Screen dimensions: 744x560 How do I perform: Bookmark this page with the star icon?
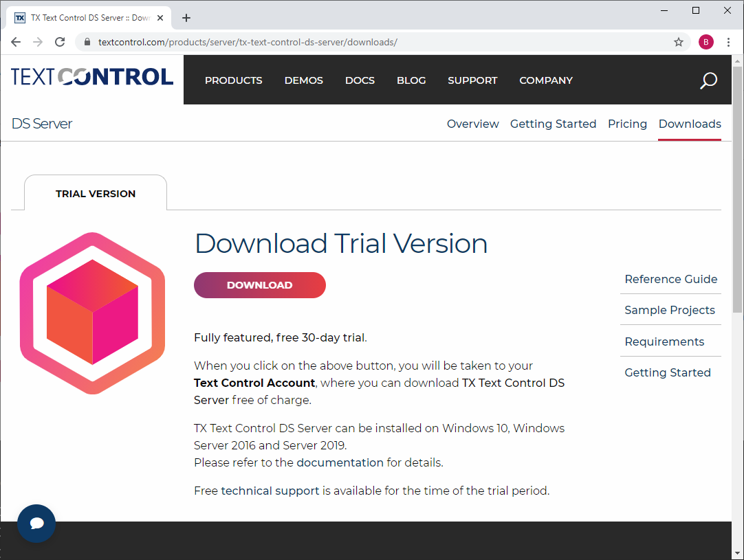tap(679, 42)
